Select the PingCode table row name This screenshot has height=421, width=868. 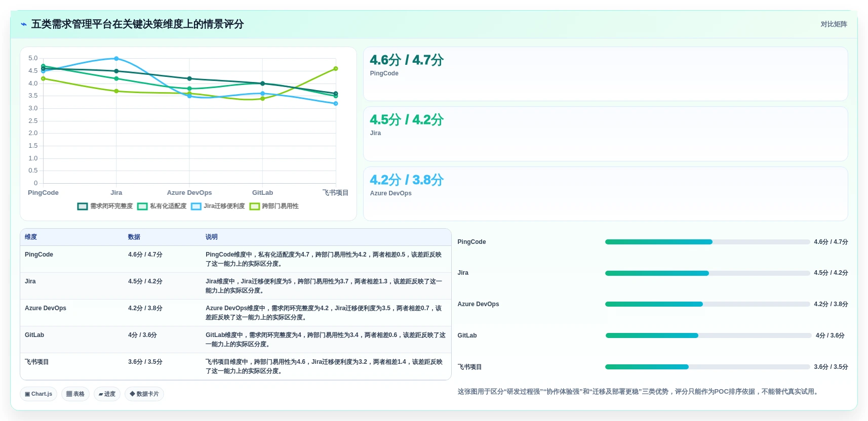(39, 255)
